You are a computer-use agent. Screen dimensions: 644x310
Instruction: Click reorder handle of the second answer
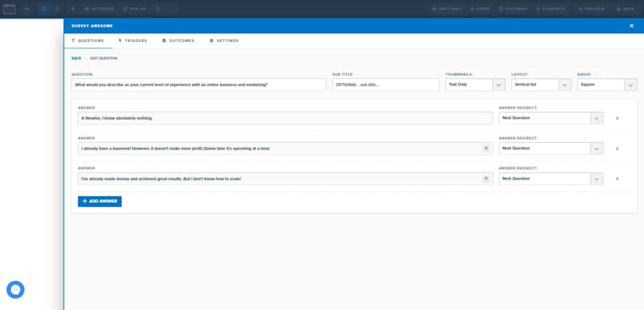617,148
